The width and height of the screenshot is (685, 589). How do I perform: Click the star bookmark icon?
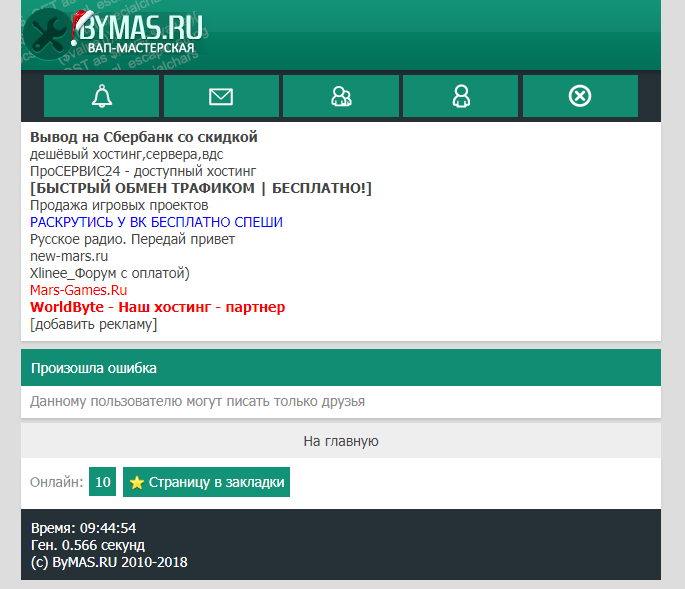pos(137,482)
